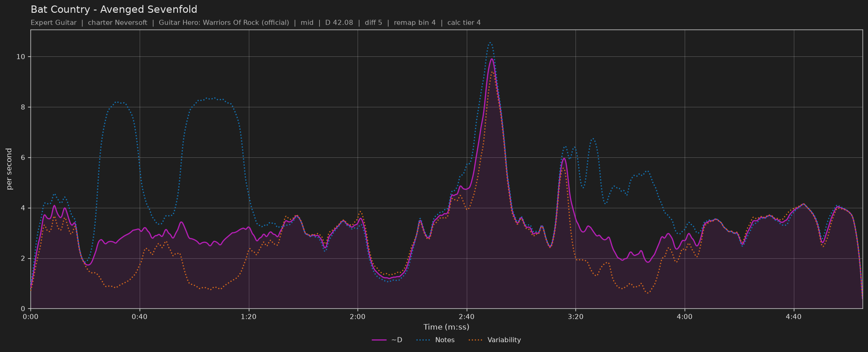This screenshot has width=868, height=352.
Task: Click the tallest curve peak near 2:49
Action: [x=490, y=42]
